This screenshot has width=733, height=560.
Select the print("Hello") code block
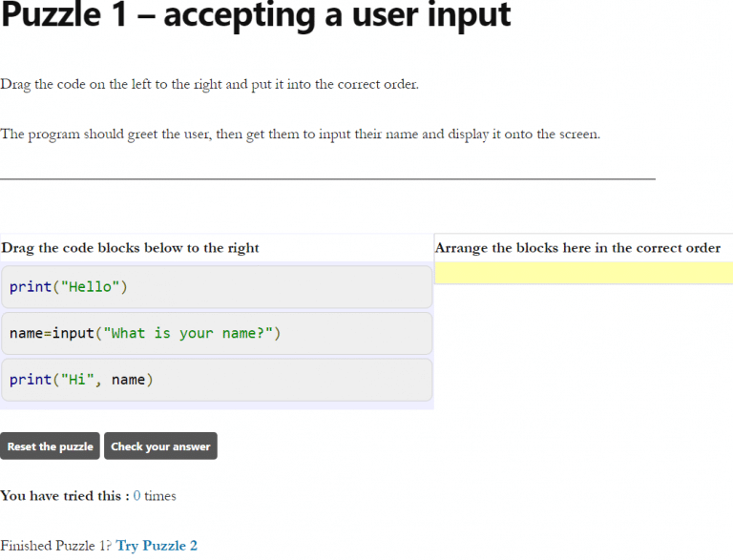217,287
